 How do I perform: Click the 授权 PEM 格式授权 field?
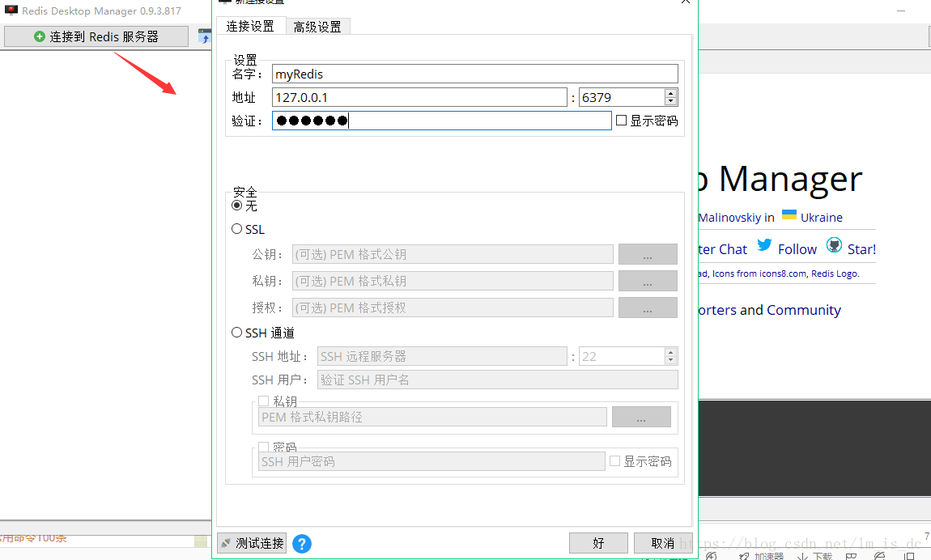pyautogui.click(x=453, y=308)
